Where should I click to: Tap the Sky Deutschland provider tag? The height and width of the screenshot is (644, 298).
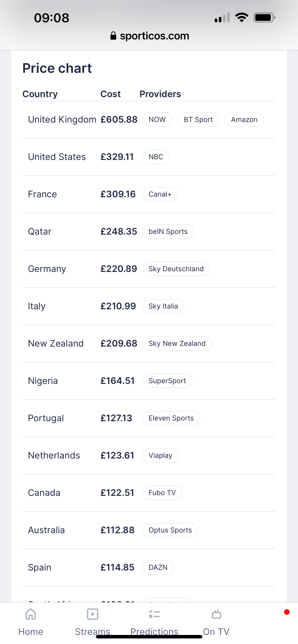point(176,269)
